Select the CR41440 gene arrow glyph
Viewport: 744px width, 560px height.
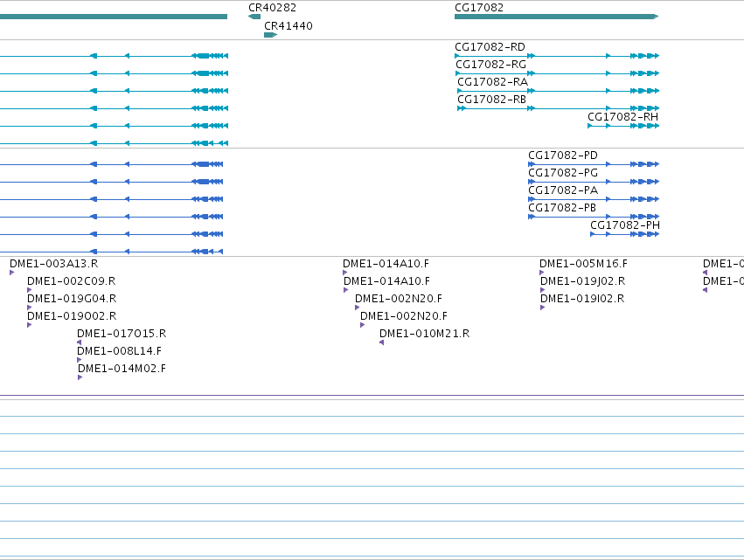coord(270,35)
